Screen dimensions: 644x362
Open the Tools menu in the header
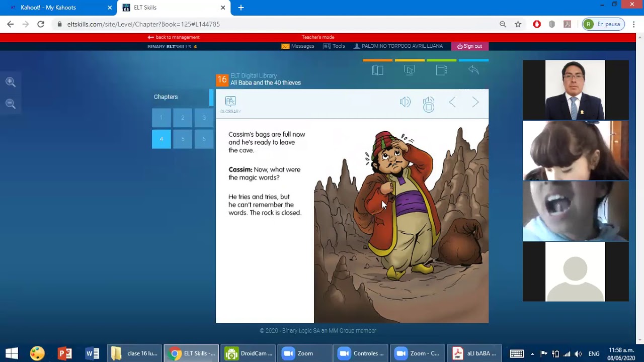point(334,46)
